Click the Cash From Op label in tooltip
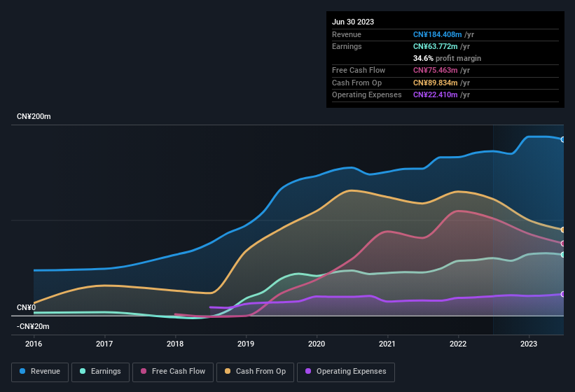Image resolution: width=575 pixels, height=392 pixels. click(356, 83)
